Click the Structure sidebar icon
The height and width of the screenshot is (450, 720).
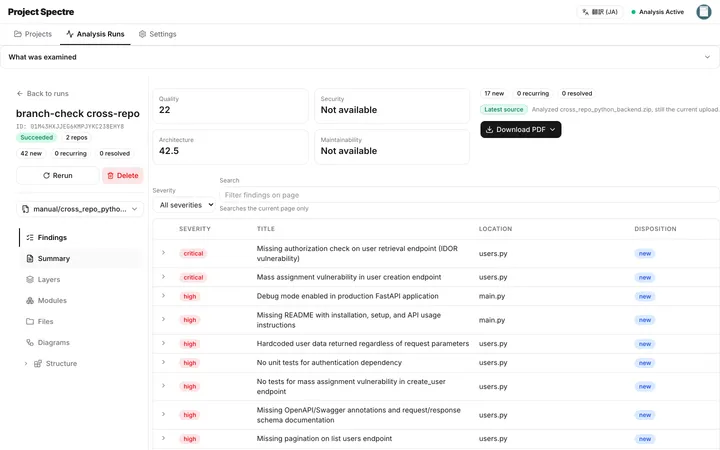coord(38,364)
